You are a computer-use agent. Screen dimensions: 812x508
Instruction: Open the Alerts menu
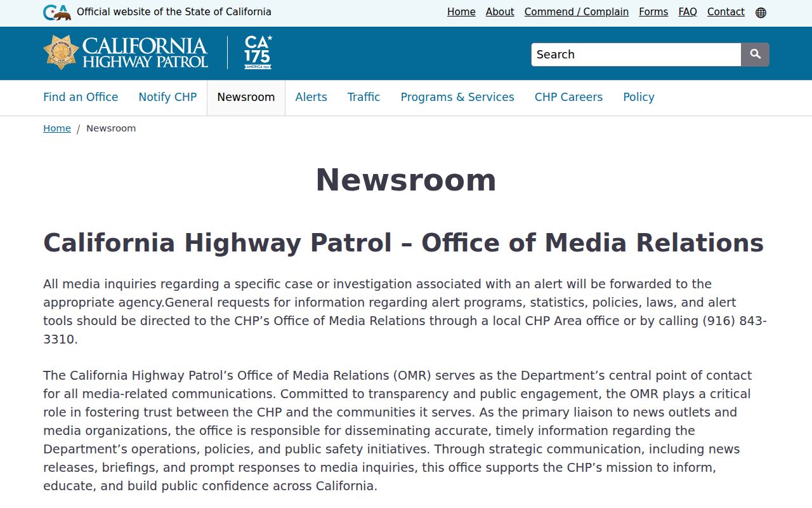311,97
